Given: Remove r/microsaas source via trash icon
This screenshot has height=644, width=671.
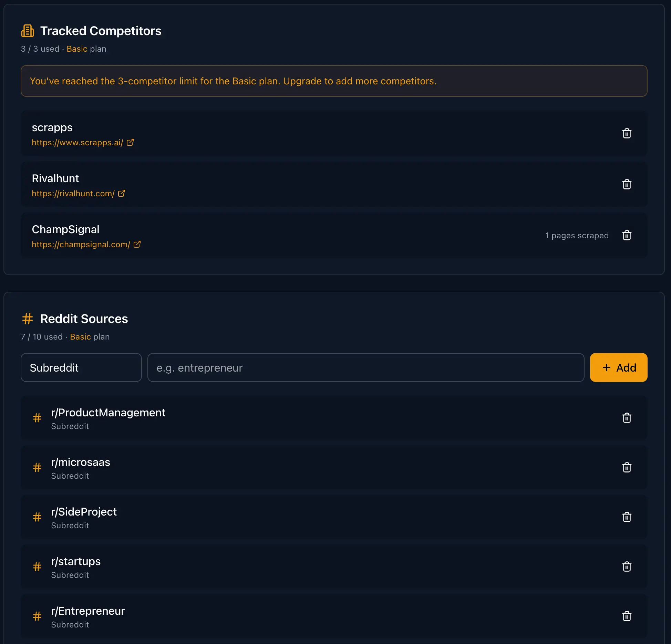Looking at the screenshot, I should pyautogui.click(x=627, y=467).
